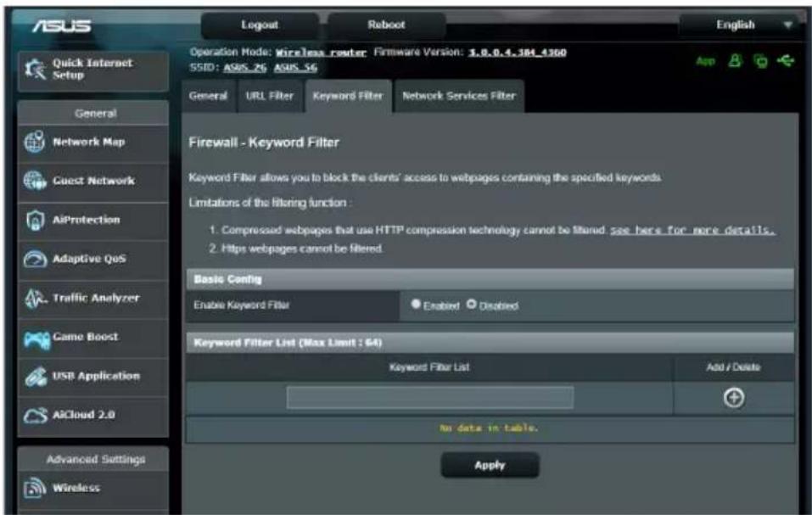The height and width of the screenshot is (515, 812).
Task: Click the Basic Config section header
Action: tap(490, 279)
